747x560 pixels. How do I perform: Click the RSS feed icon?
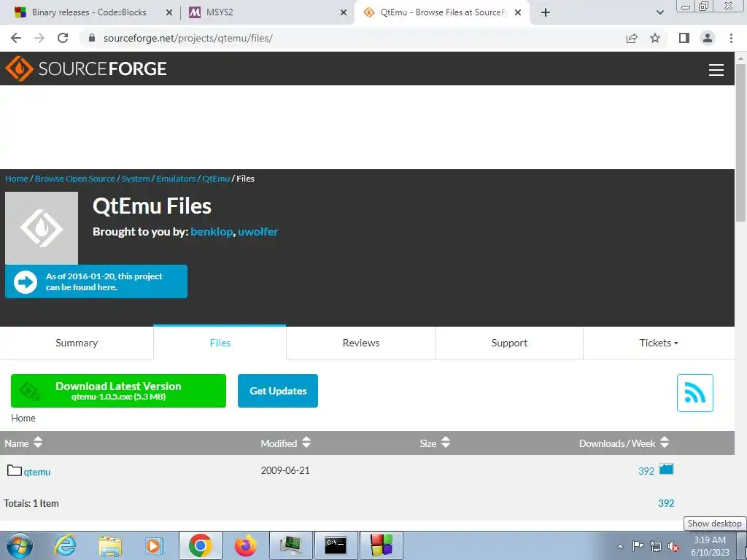694,393
